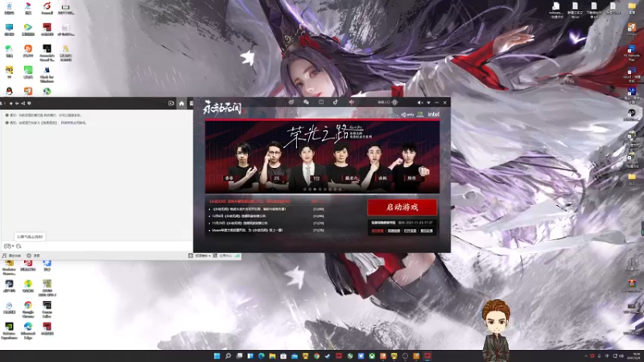Select the first carousel dot on banner
Screen dimensions: 644x362
tap(305, 189)
